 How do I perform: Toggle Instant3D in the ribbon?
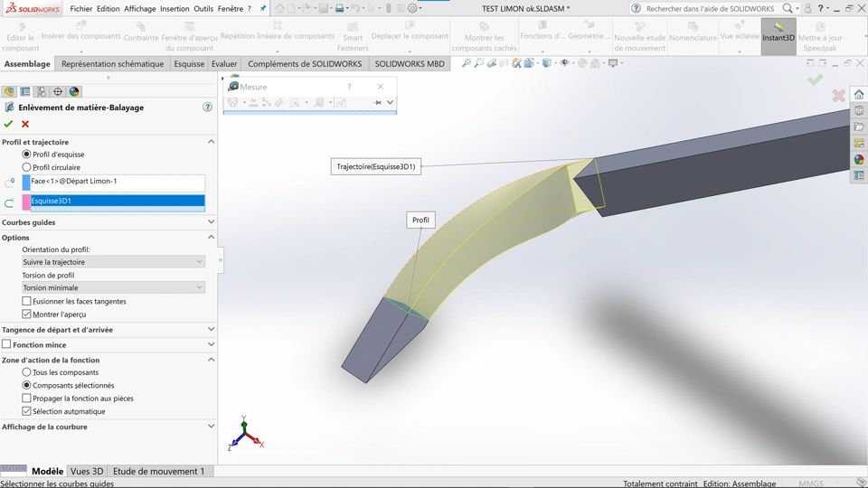pos(778,36)
